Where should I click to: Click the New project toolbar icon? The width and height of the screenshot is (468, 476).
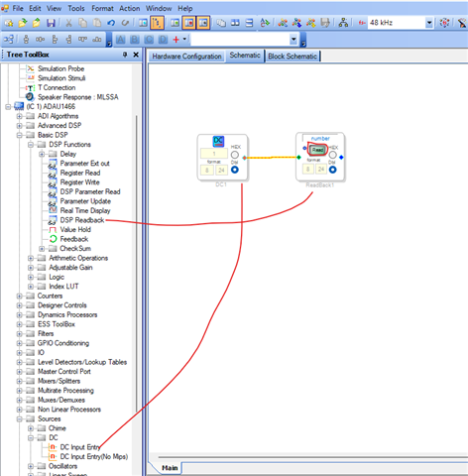[9, 23]
